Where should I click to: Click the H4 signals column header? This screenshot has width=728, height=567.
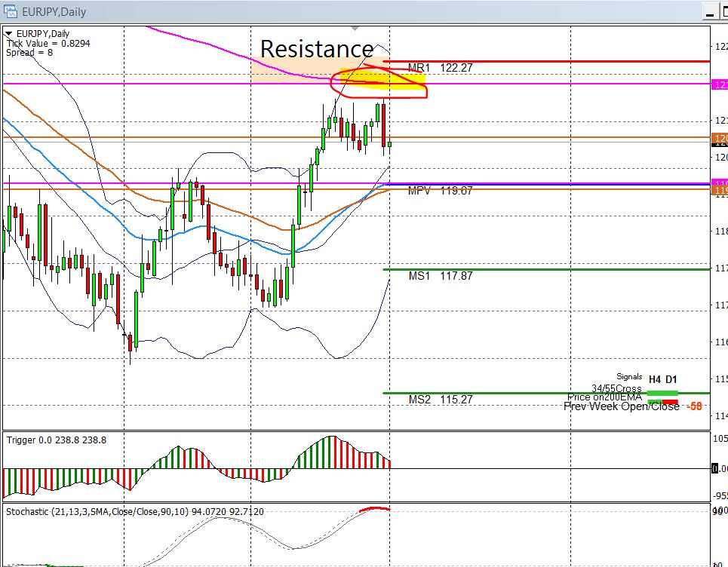(655, 379)
